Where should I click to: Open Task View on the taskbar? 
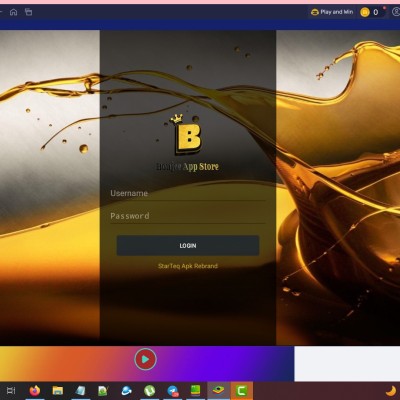pyautogui.click(x=11, y=391)
